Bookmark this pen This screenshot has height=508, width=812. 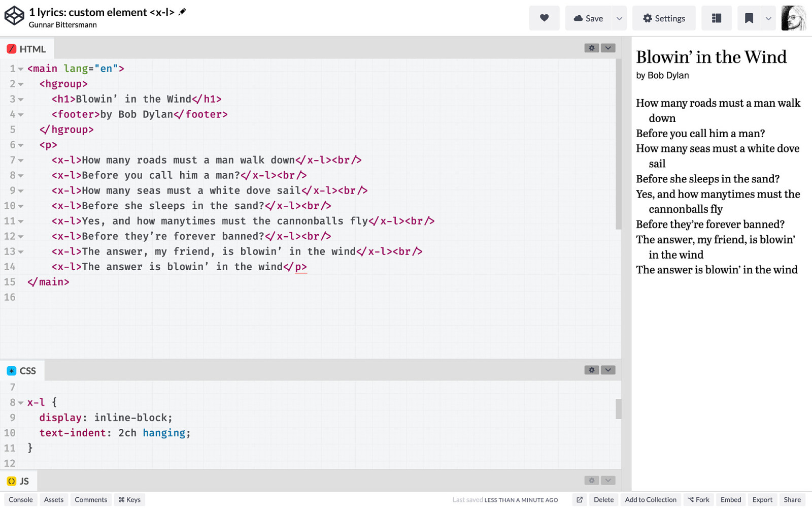pos(749,18)
